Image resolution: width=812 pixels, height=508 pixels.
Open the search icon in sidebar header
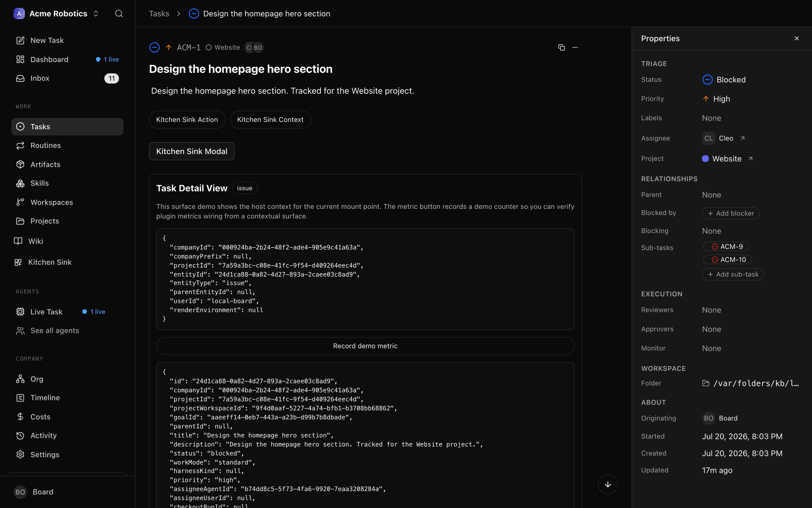pyautogui.click(x=119, y=14)
